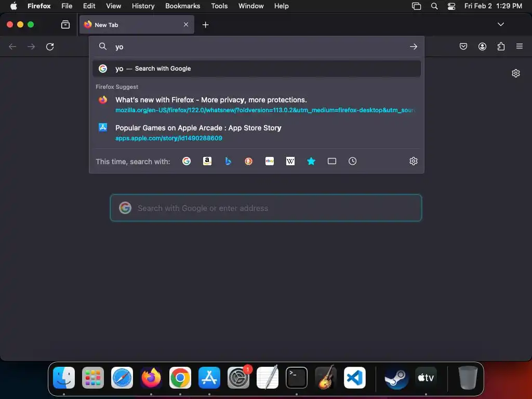Open Launchpad from the dock

[x=93, y=377]
